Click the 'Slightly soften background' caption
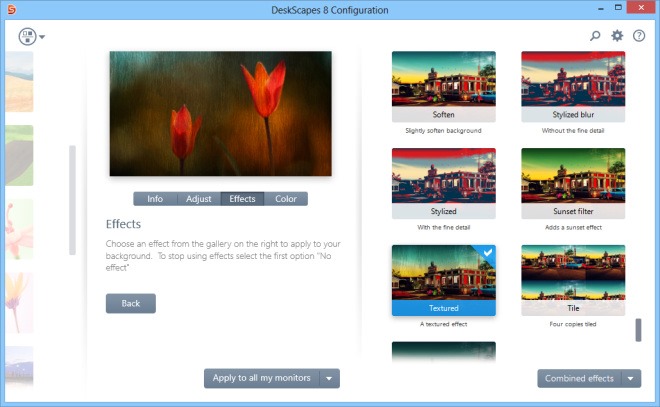This screenshot has width=660, height=407. point(443,130)
